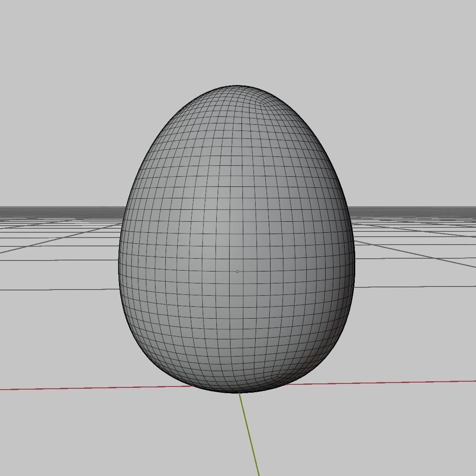Click the green Y axis line

[x=249, y=434]
